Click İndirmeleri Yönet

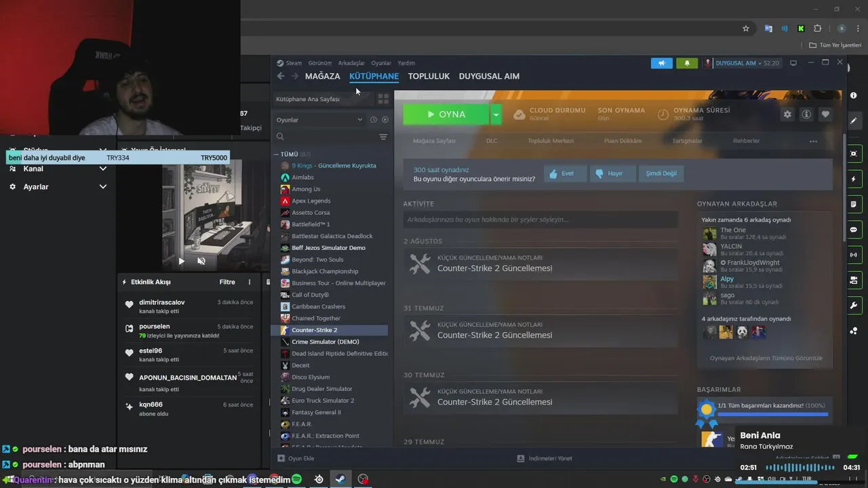(545, 458)
